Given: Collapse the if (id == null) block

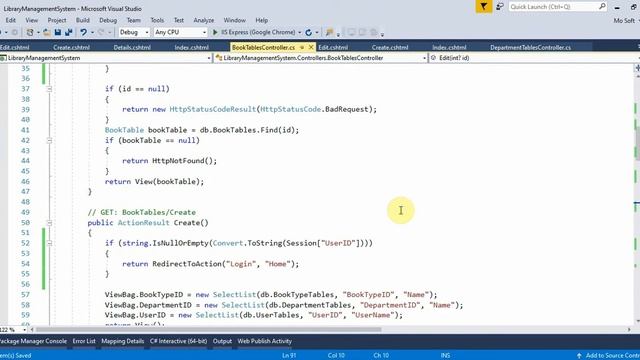Looking at the screenshot, I should pos(49,89).
